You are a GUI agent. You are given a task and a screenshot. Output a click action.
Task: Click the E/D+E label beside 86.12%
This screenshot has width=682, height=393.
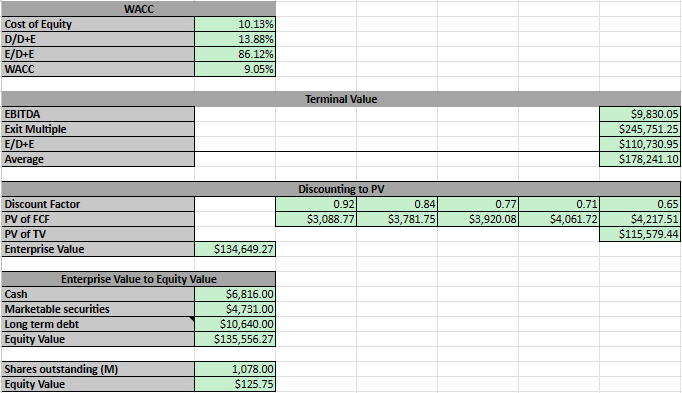pos(98,54)
